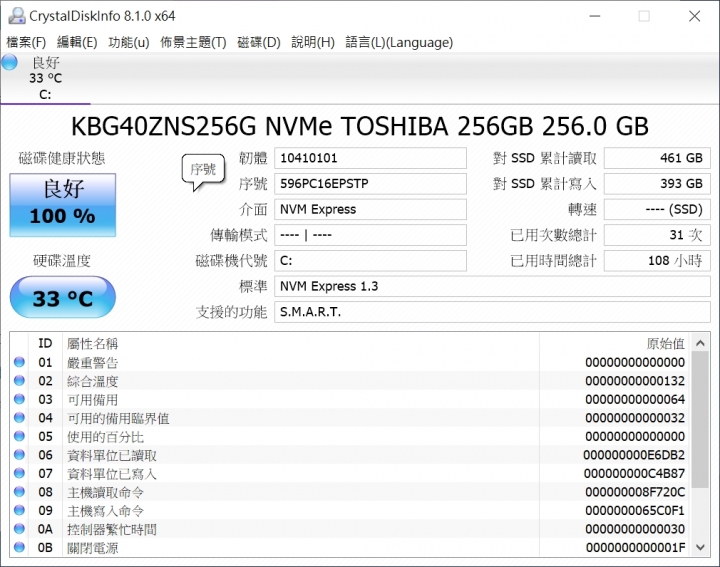Click the 良好 100 % health status button
This screenshot has height=567, width=720.
click(x=62, y=205)
